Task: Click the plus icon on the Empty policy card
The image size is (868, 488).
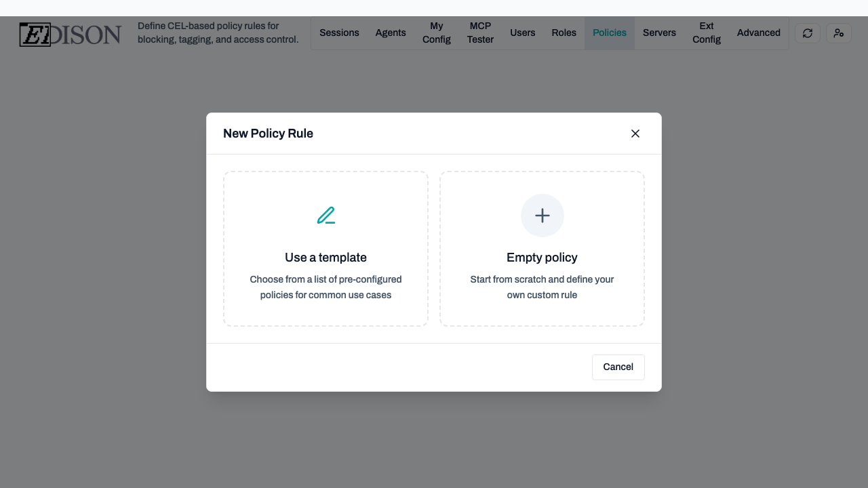Action: [542, 216]
